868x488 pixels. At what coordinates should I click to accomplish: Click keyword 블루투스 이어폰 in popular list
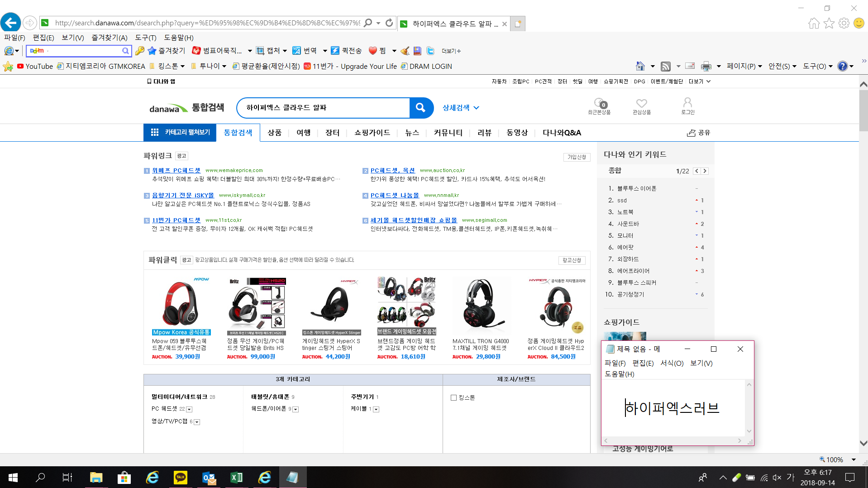[636, 188]
